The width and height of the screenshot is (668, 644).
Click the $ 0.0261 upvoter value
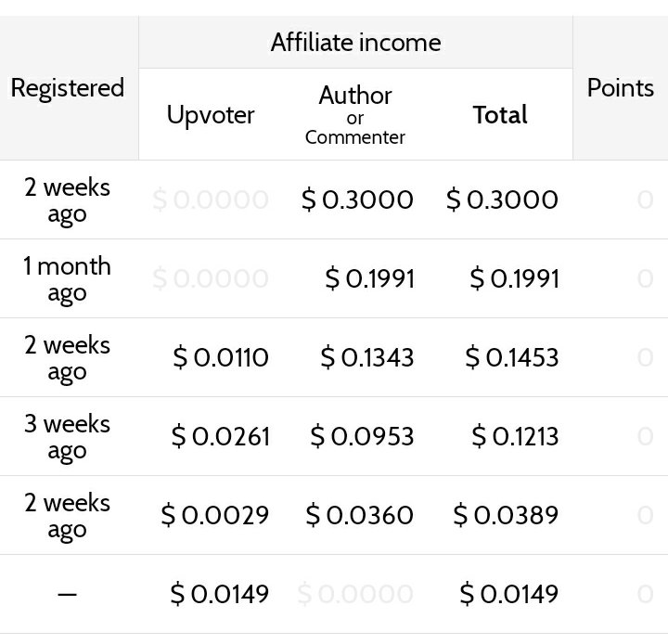220,436
